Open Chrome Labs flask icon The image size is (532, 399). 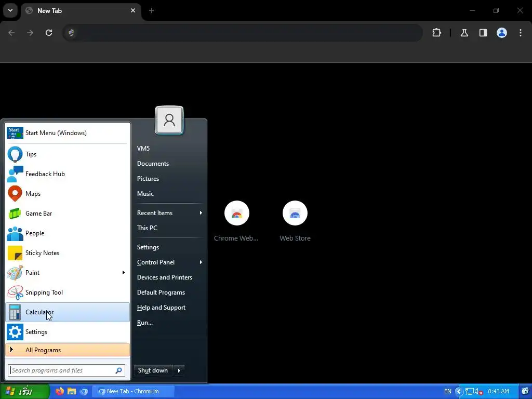click(464, 33)
